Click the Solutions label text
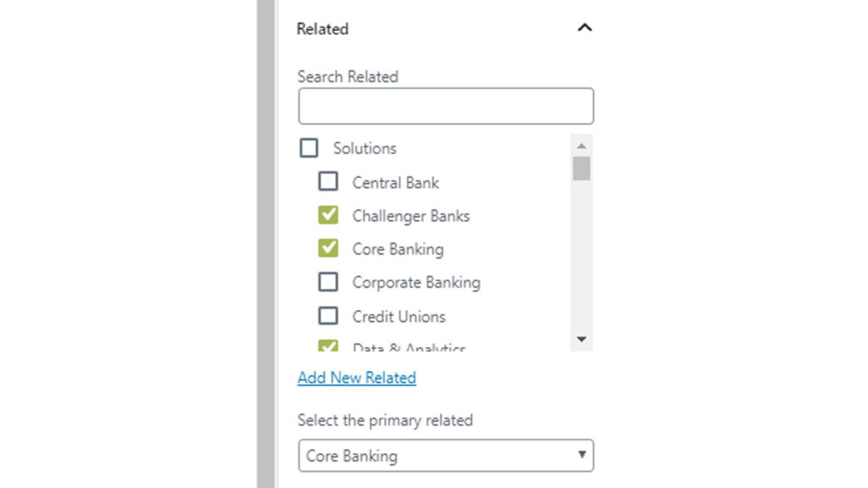Image resolution: width=868 pixels, height=488 pixels. [x=364, y=148]
